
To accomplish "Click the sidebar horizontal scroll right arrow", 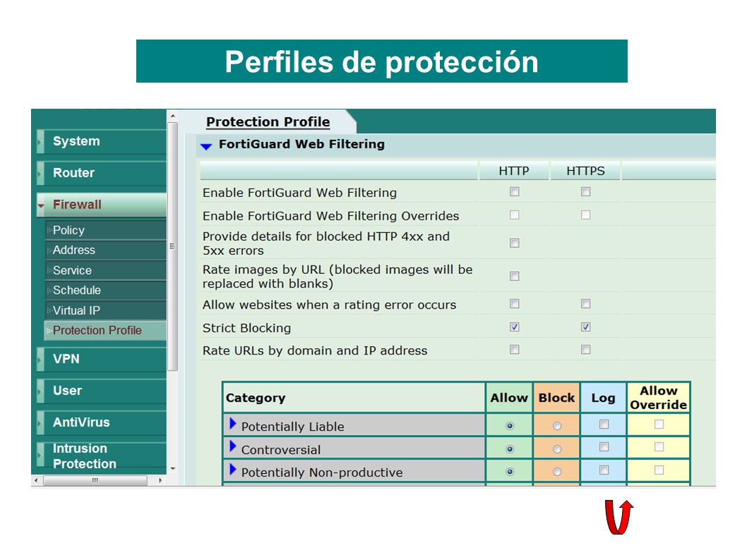I will [x=160, y=480].
